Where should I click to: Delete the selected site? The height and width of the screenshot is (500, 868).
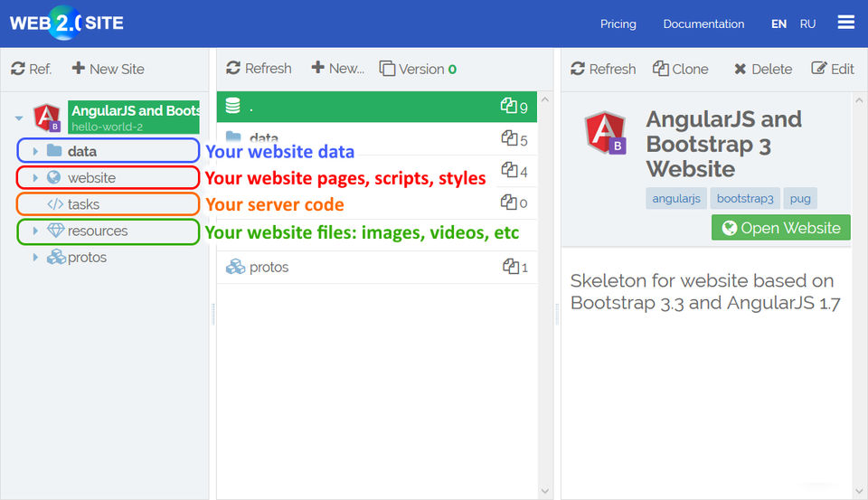coord(763,69)
